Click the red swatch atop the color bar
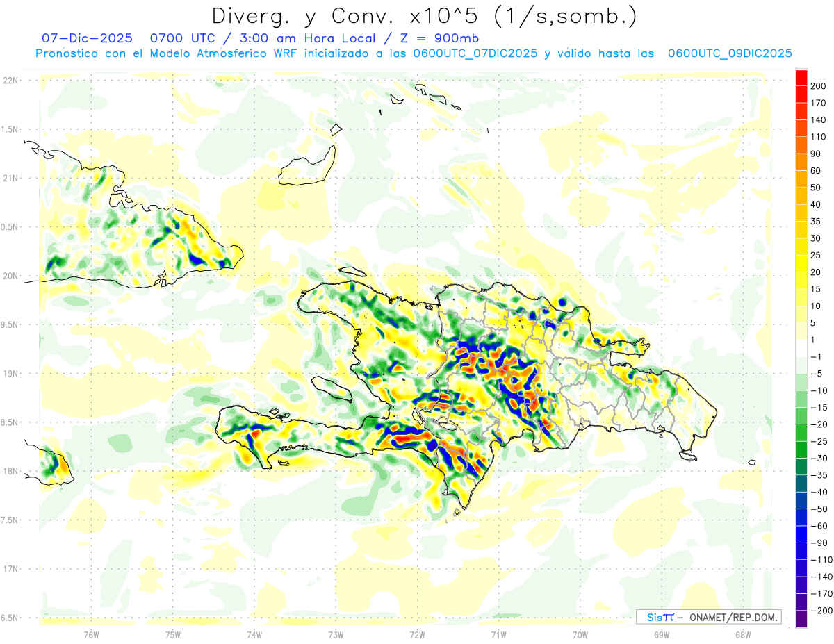 coord(801,77)
